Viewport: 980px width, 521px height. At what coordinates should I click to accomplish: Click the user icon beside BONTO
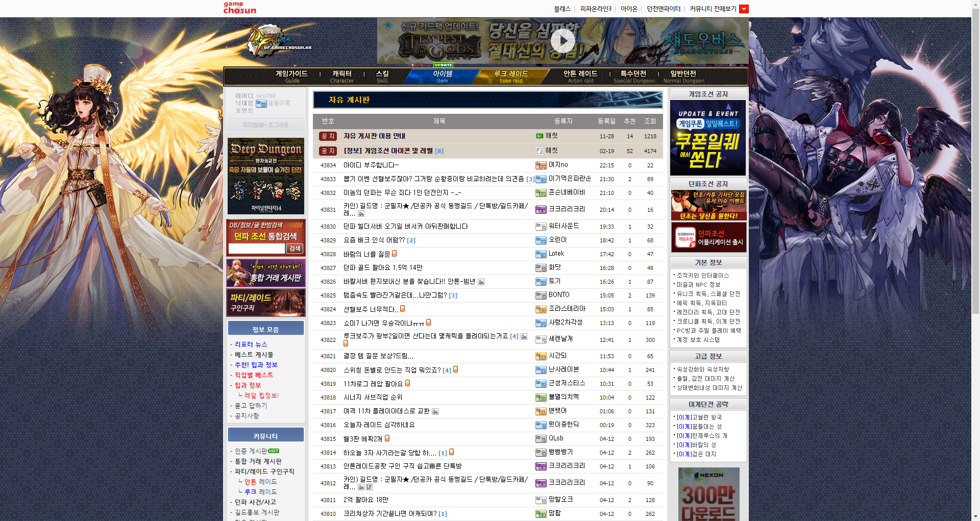541,295
